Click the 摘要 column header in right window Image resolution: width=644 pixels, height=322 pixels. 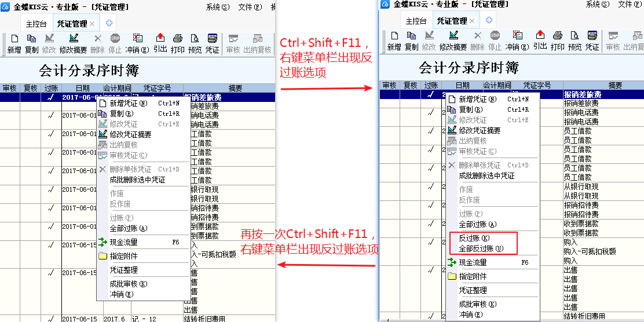[x=603, y=85]
